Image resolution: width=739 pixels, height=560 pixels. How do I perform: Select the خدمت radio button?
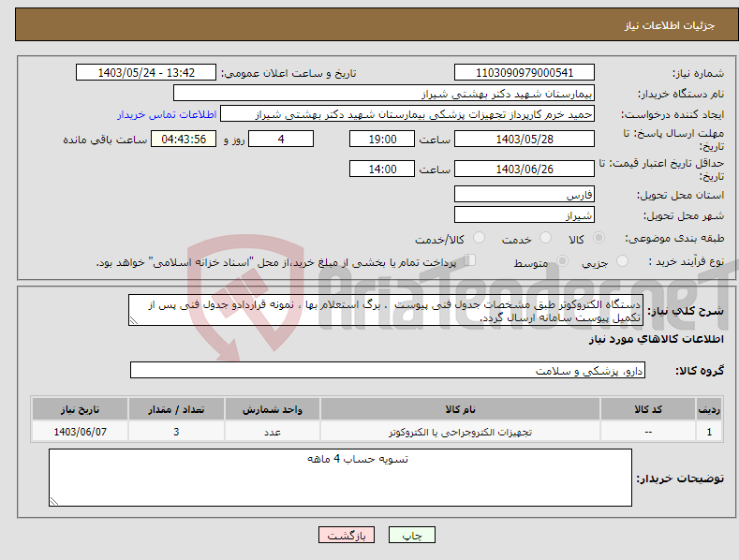coord(545,238)
